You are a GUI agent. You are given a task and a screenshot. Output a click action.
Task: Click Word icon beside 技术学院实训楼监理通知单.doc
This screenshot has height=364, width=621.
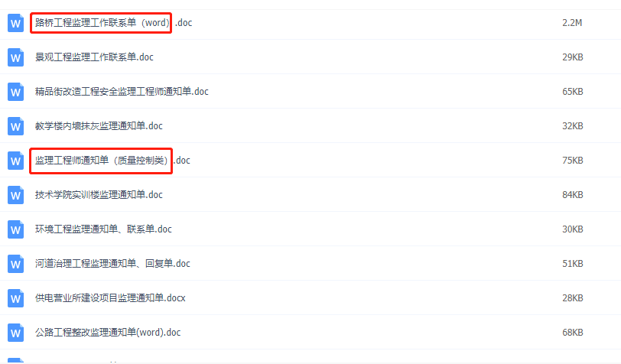[x=15, y=195]
